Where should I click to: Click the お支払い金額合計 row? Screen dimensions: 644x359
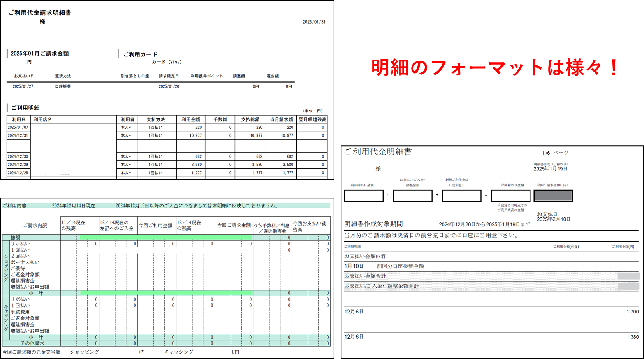(x=491, y=276)
